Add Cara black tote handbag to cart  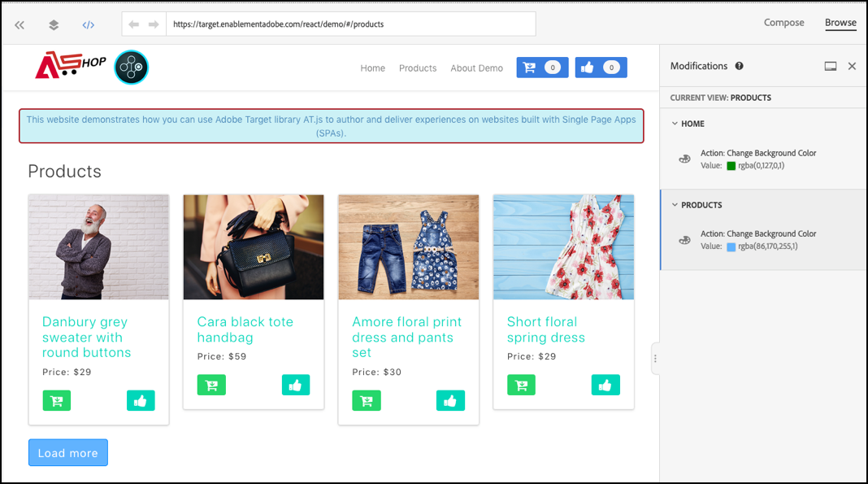pos(211,385)
